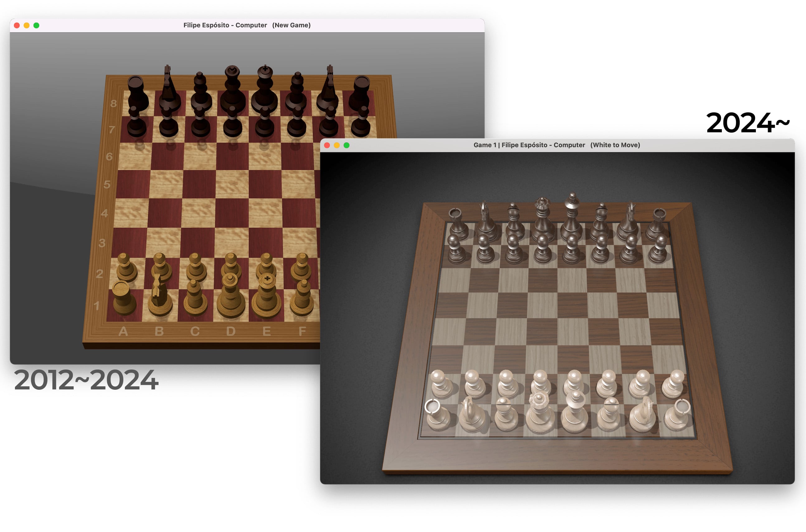Close the New Game chess window

coord(17,26)
